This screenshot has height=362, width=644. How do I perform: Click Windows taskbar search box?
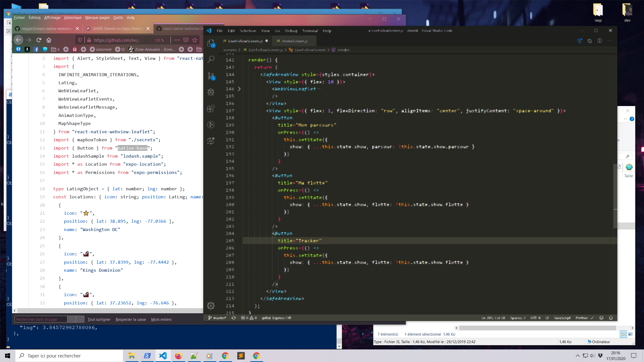click(x=69, y=356)
